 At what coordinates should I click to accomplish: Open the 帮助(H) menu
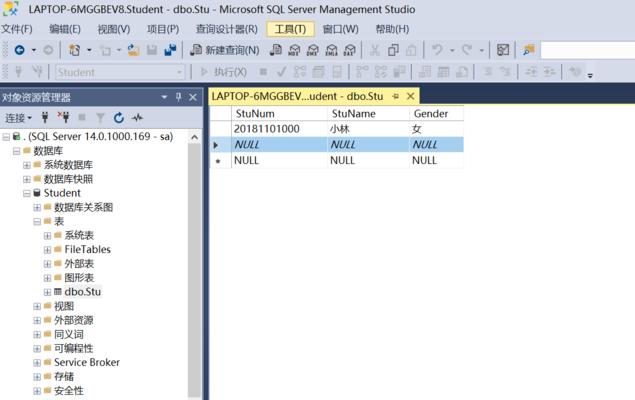[x=392, y=29]
